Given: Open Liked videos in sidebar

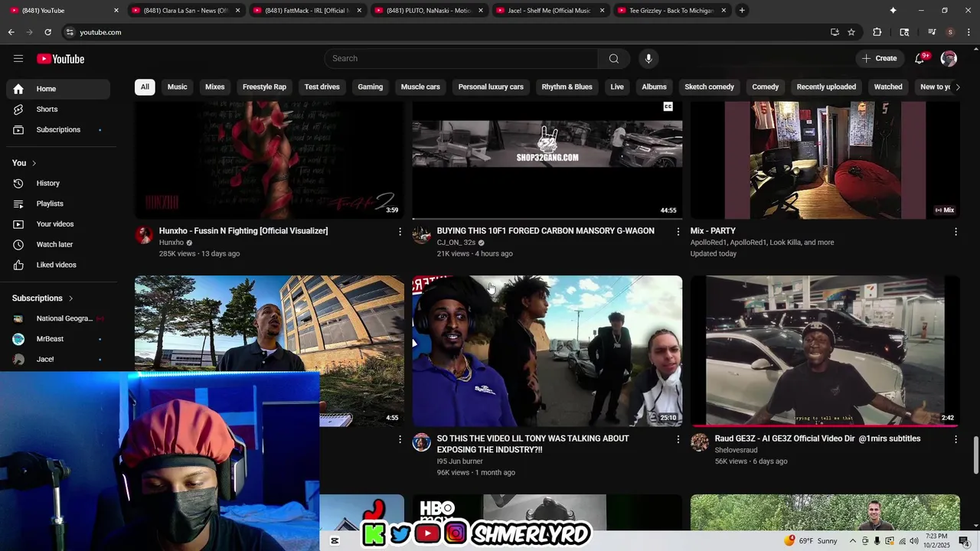Looking at the screenshot, I should pos(58,265).
